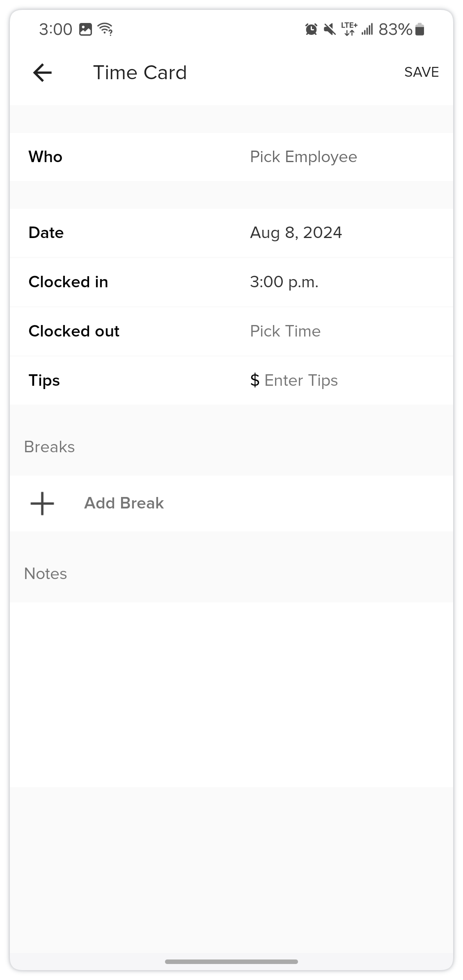Tap the signal strength bars icon
The image size is (463, 980).
tap(367, 30)
